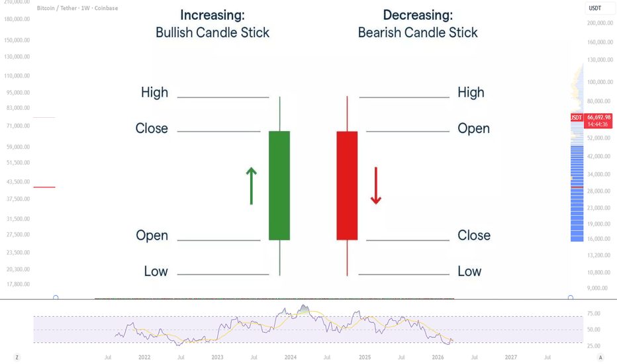Click the red USDT price tag
Image resolution: width=617 pixels, height=364 pixels.
[x=576, y=117]
